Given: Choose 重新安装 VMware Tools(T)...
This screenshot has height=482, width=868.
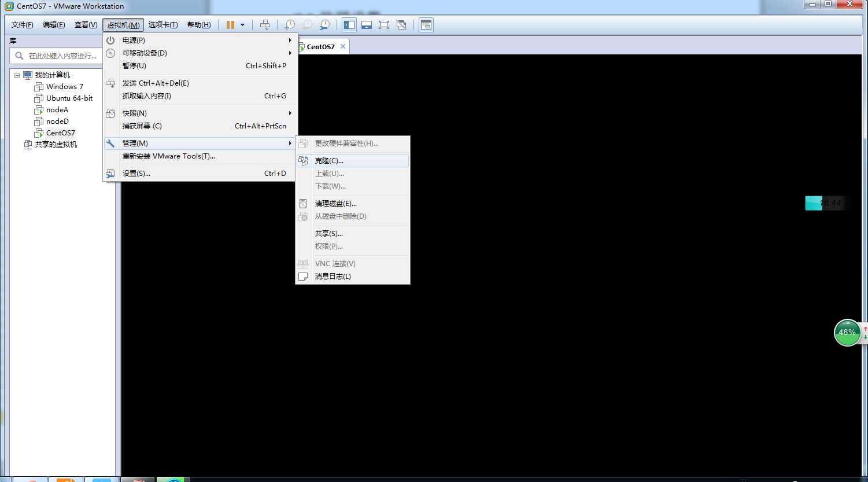Looking at the screenshot, I should pos(200,156).
